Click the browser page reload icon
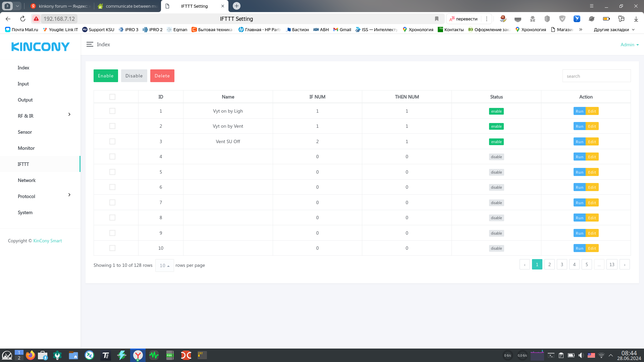Viewport: 644px width, 362px height. (23, 19)
